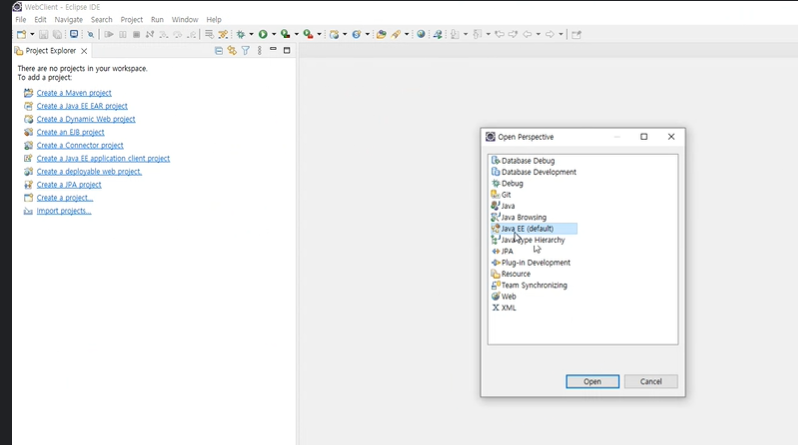Open the New wizard dropdown arrow
The width and height of the screenshot is (798, 445).
pos(32,35)
